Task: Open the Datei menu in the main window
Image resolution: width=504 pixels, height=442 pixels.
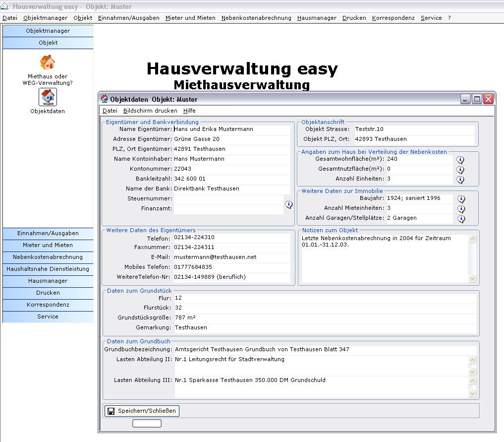Action: [x=10, y=18]
